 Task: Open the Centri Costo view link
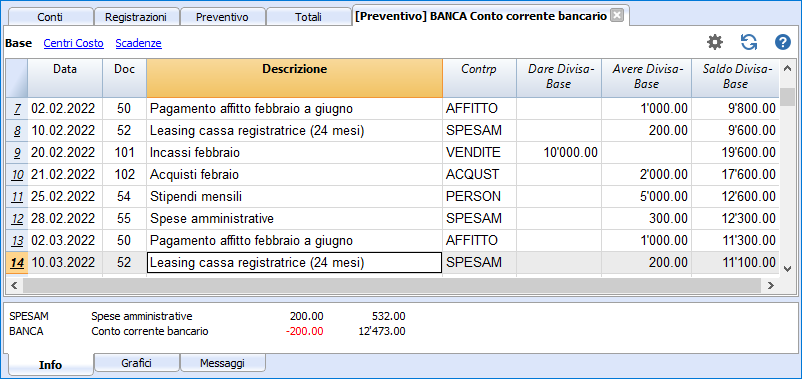click(x=74, y=43)
